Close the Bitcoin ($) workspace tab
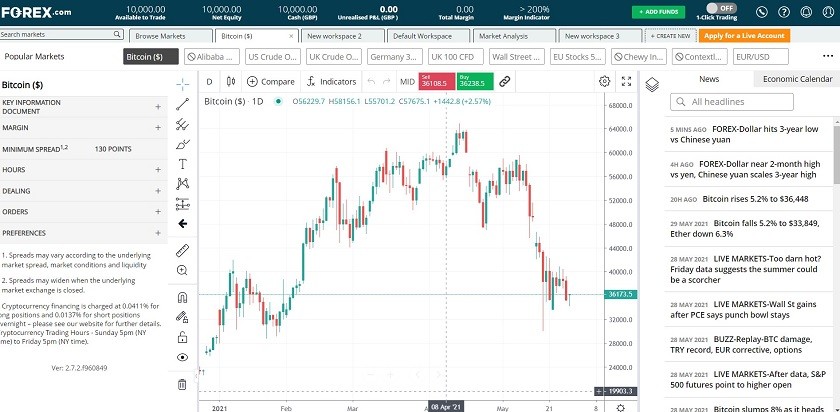Image resolution: width=840 pixels, height=412 pixels. point(291,36)
